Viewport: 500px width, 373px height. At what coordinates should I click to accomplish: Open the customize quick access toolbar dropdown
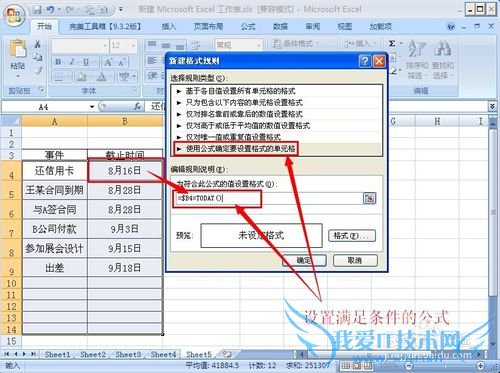(x=121, y=10)
